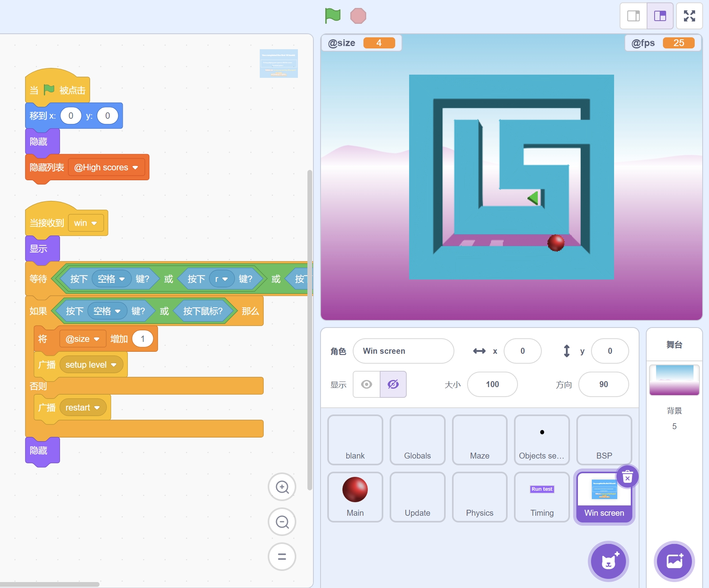The height and width of the screenshot is (588, 709).
Task: Select the Main sprite
Action: coord(355,497)
